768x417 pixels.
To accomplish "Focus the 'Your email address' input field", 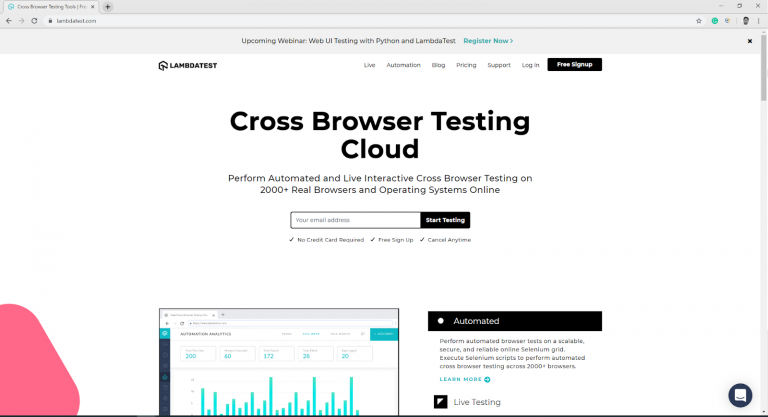I will pos(355,220).
